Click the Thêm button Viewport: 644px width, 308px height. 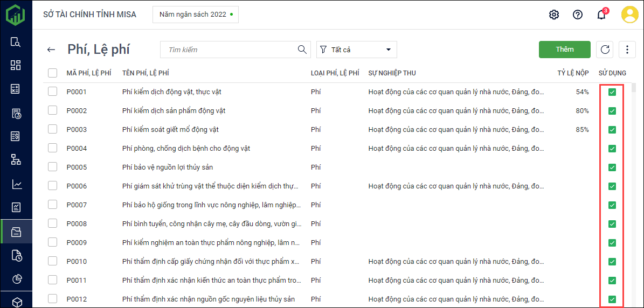pyautogui.click(x=564, y=50)
